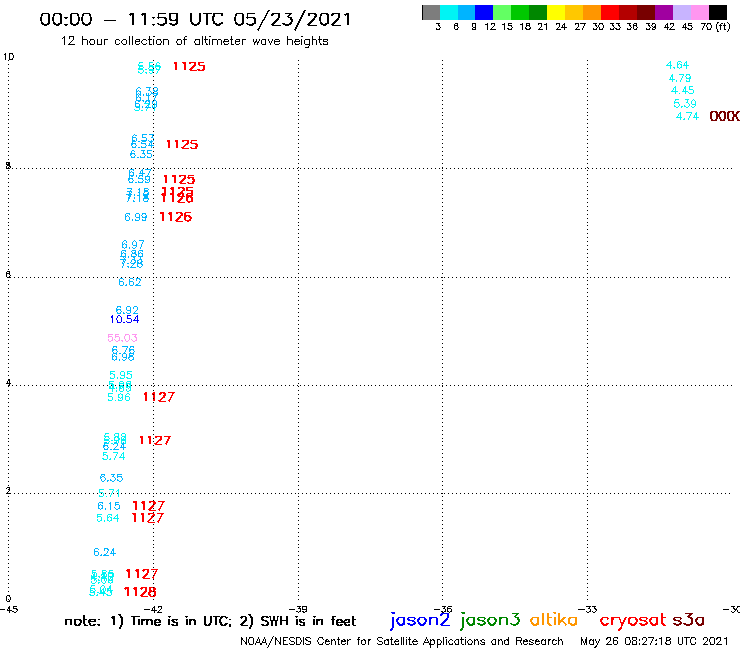This screenshot has height=650, width=740.
Task: Click the dark blue 10.54 wave height value
Action: coord(125,320)
